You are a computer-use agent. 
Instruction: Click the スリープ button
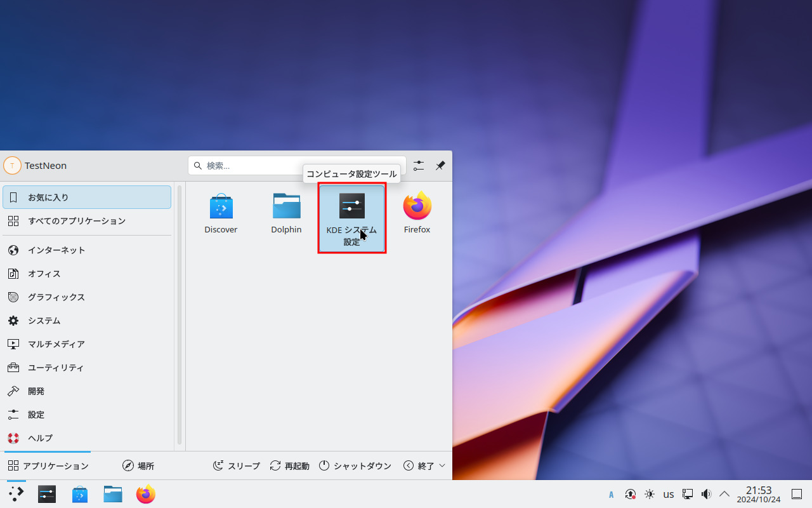(237, 465)
